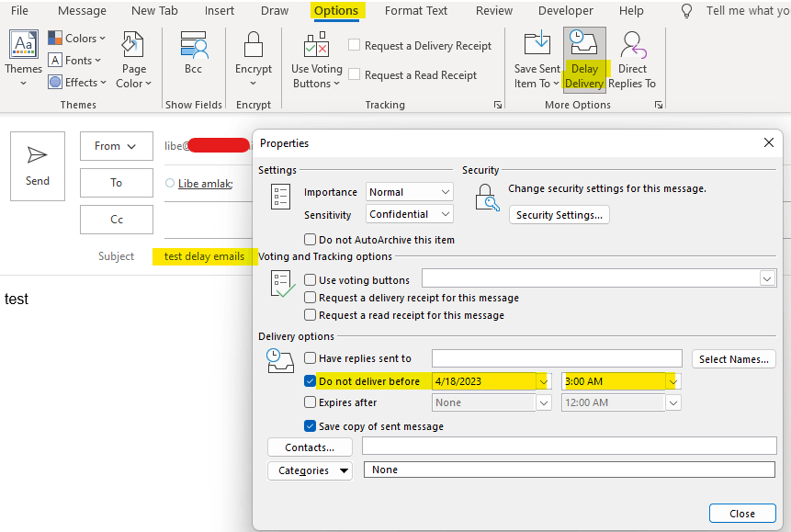Click the message body text "test"
This screenshot has width=791, height=532.
coord(17,299)
